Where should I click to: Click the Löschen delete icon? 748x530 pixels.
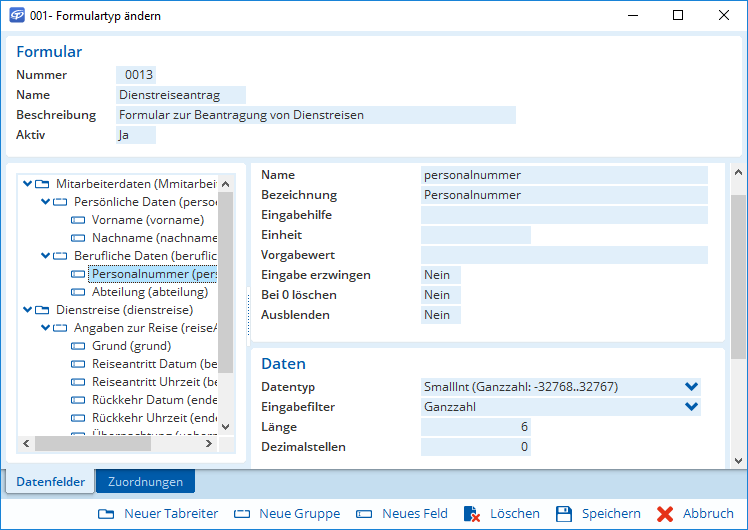(470, 514)
